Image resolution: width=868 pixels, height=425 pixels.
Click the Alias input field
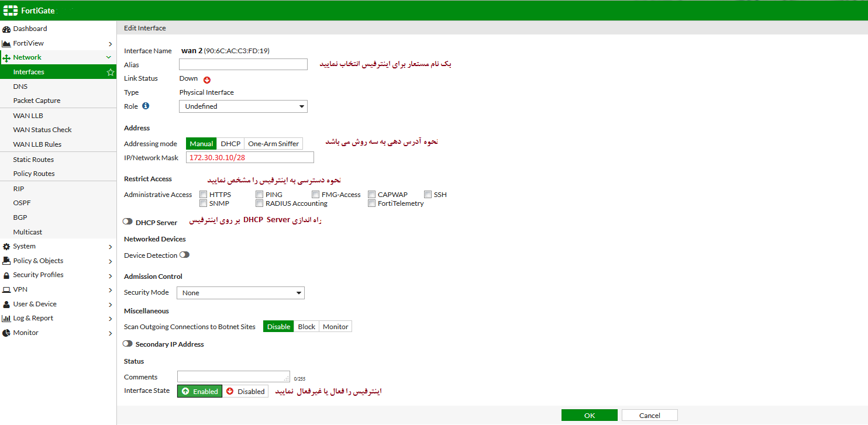click(243, 64)
